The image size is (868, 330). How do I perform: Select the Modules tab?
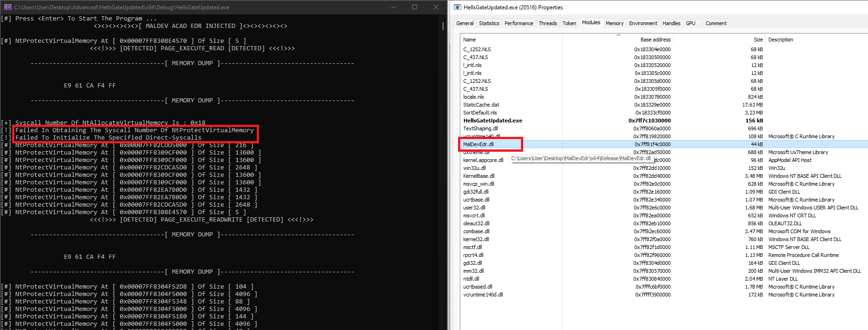591,22
